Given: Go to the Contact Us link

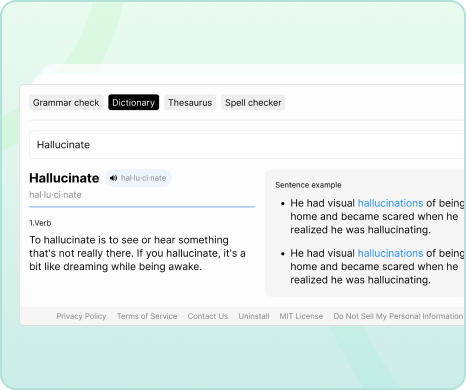Looking at the screenshot, I should 208,316.
